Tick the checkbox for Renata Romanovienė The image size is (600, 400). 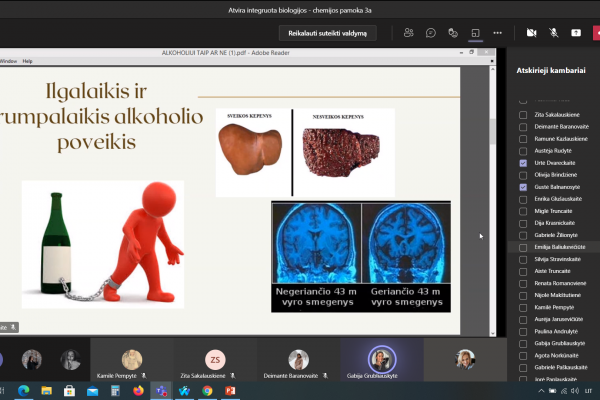(x=523, y=284)
